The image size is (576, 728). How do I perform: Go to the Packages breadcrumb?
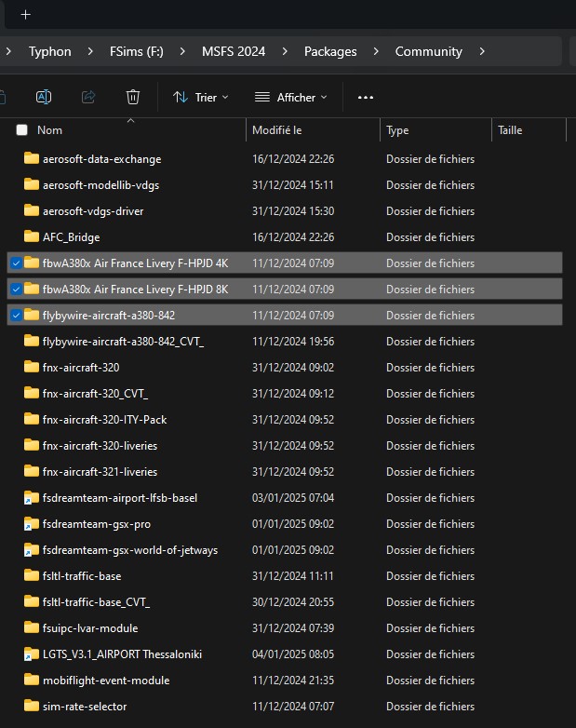tap(330, 51)
